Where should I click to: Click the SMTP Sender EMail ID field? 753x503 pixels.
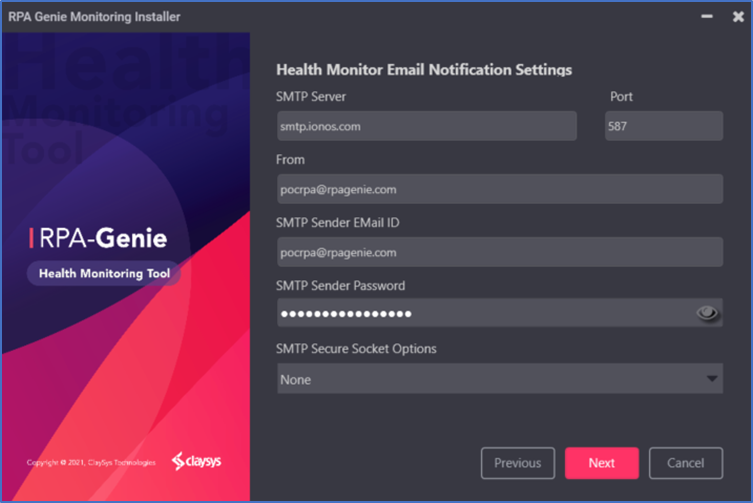click(499, 252)
